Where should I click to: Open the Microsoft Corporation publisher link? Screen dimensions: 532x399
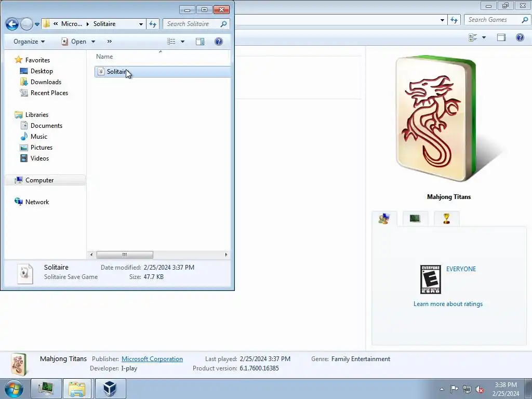click(152, 358)
